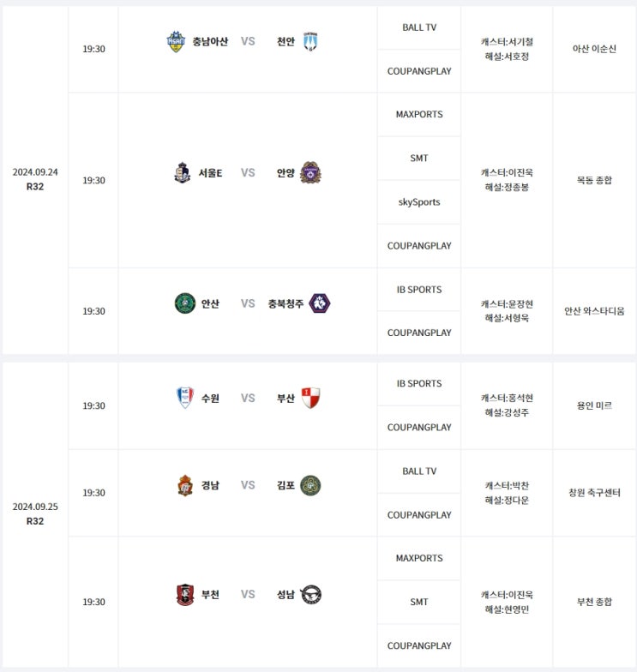Click the 2024.09.25 R32 date cell
The height and width of the screenshot is (672, 637).
[35, 513]
